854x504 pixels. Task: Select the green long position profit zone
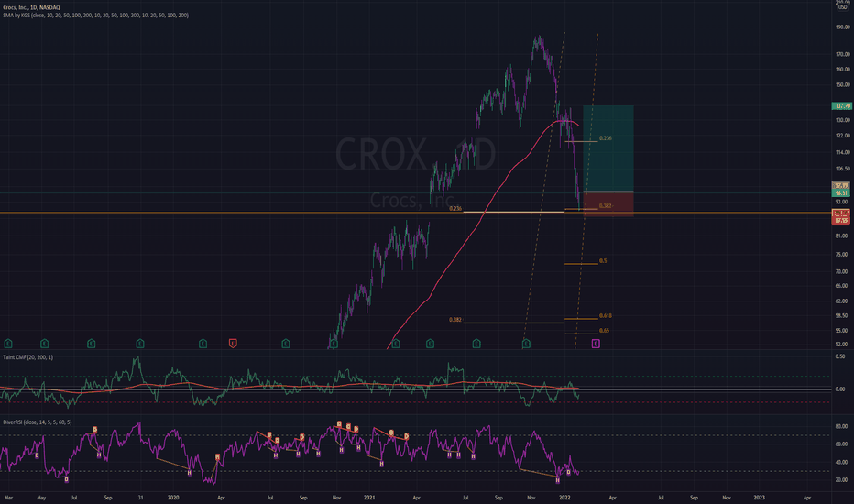click(608, 148)
